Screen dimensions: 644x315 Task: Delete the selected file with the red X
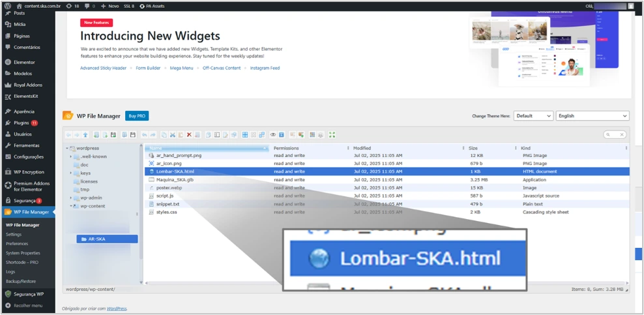click(x=189, y=135)
